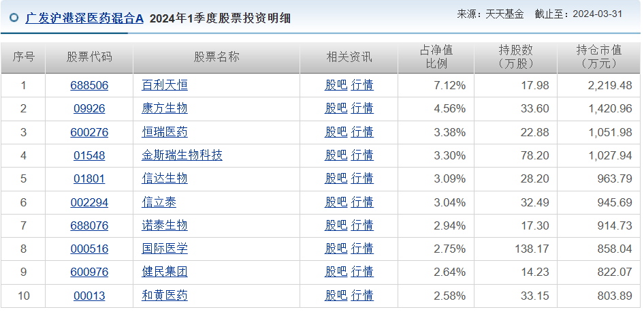The height and width of the screenshot is (314, 644).
Task: Open 行情 for 百利天恒 row
Action: pos(362,85)
